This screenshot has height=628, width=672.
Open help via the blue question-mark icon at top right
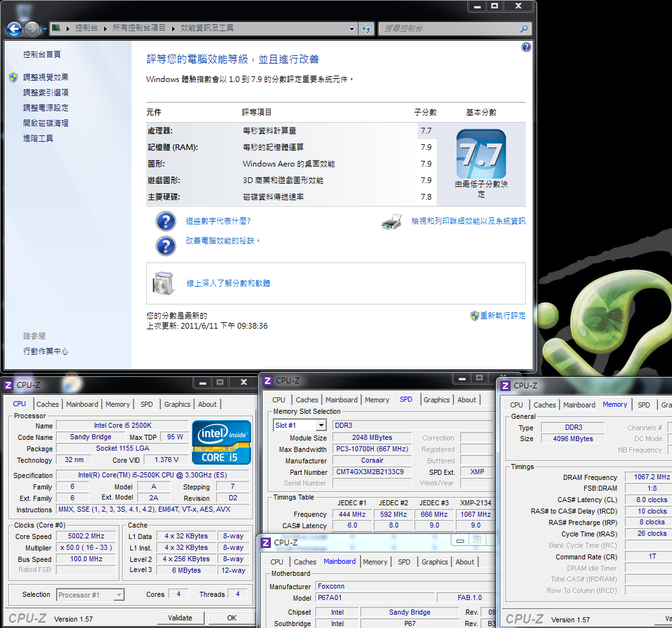coord(526,47)
